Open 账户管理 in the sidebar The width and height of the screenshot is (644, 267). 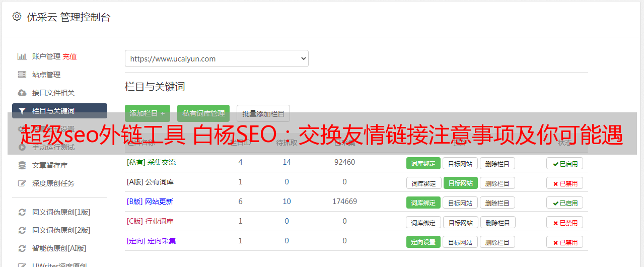click(46, 56)
